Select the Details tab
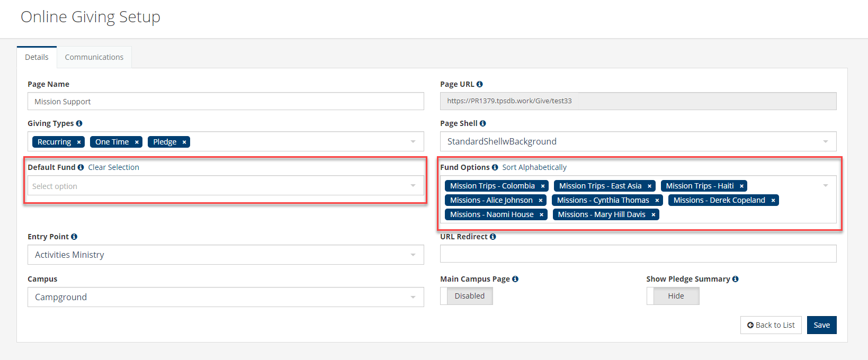 click(x=37, y=57)
